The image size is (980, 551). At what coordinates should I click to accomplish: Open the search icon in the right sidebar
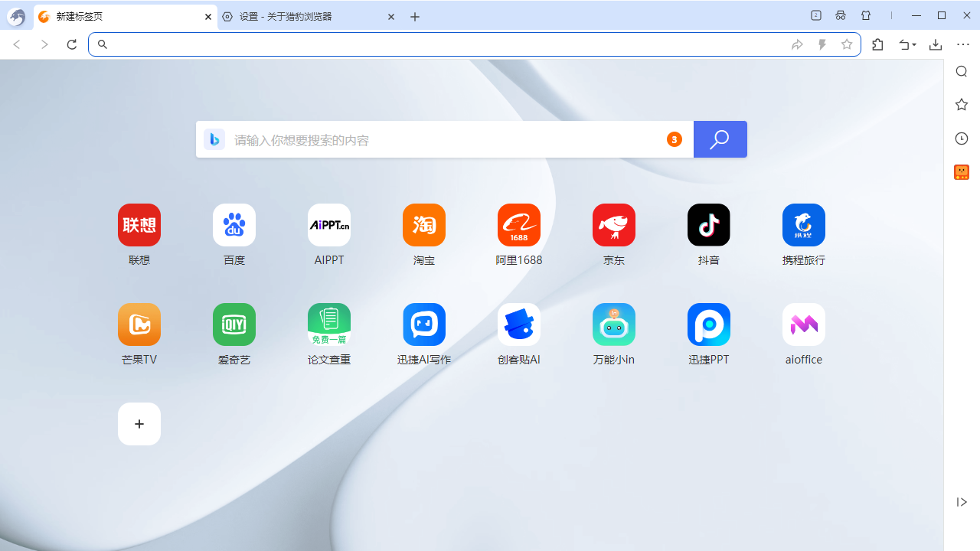pos(961,70)
